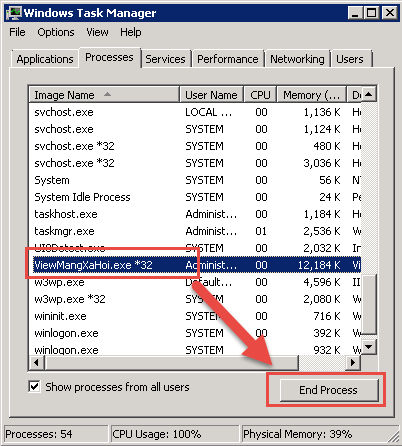Select the wininit.exe process row
The height and width of the screenshot is (446, 402).
(195, 316)
